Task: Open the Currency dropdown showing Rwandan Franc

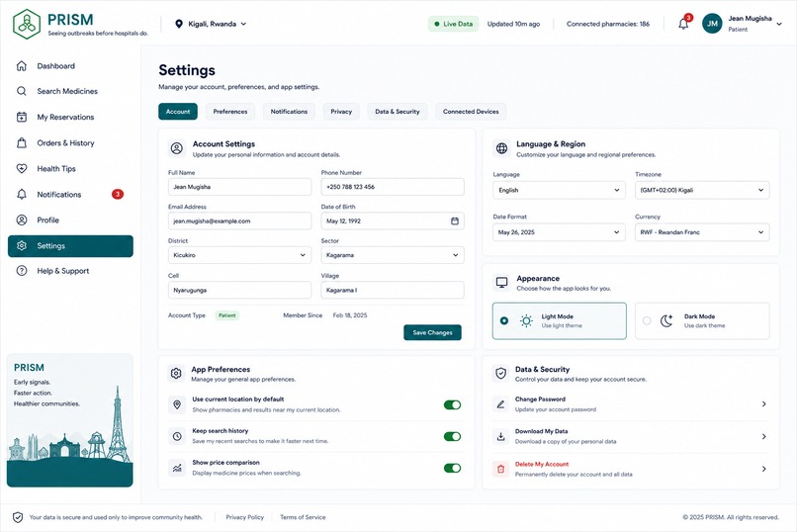Action: click(x=702, y=232)
